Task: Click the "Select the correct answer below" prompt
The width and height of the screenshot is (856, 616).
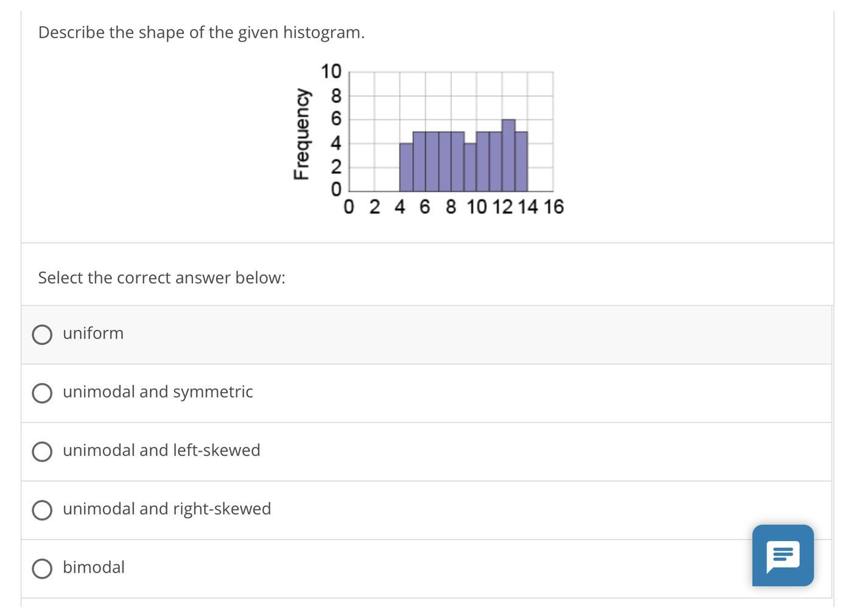Action: tap(161, 278)
